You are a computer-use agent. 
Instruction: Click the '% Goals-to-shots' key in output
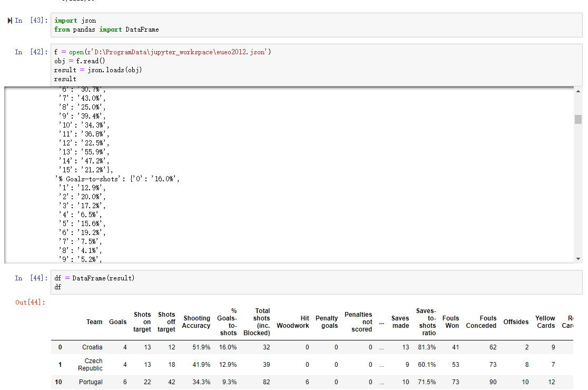(88, 179)
